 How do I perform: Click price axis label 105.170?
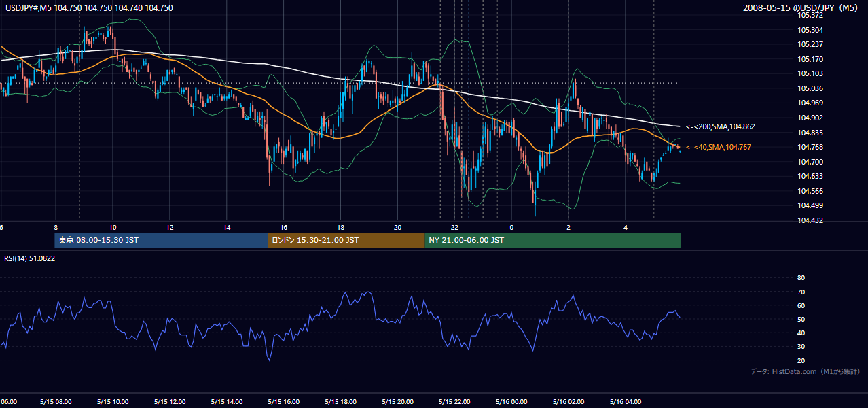811,59
